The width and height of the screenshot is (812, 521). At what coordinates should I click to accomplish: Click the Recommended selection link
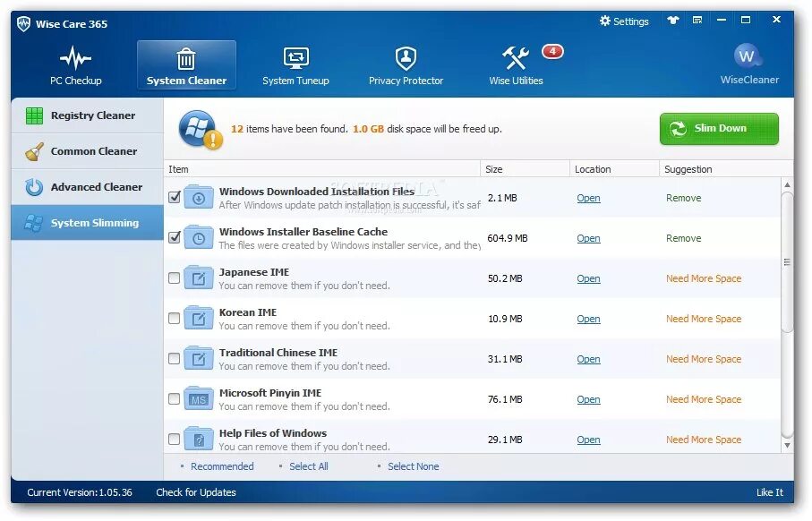(x=222, y=466)
